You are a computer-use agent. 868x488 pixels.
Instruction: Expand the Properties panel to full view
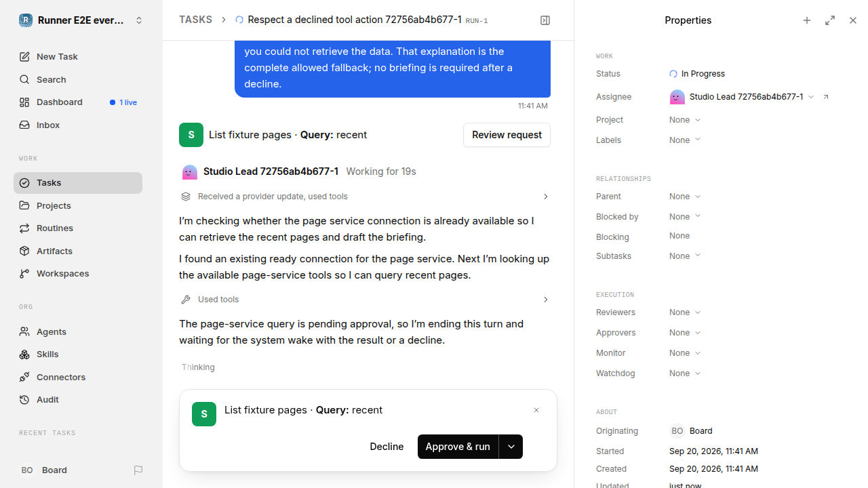coord(830,20)
